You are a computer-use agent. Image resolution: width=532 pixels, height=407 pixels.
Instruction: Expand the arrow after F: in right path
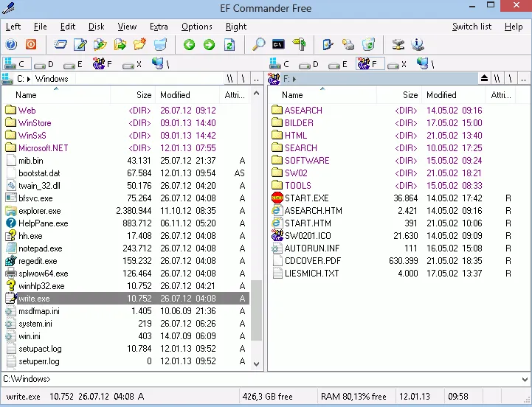coord(294,79)
